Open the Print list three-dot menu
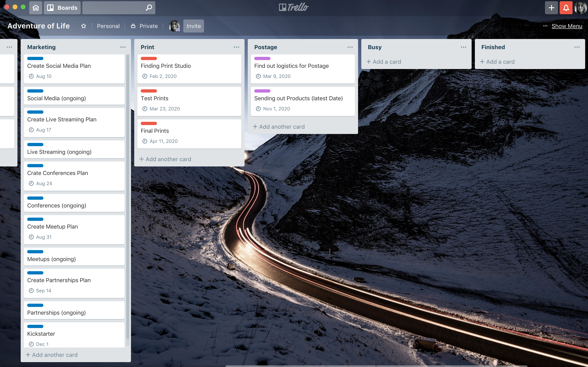The width and height of the screenshot is (588, 367). (x=236, y=47)
